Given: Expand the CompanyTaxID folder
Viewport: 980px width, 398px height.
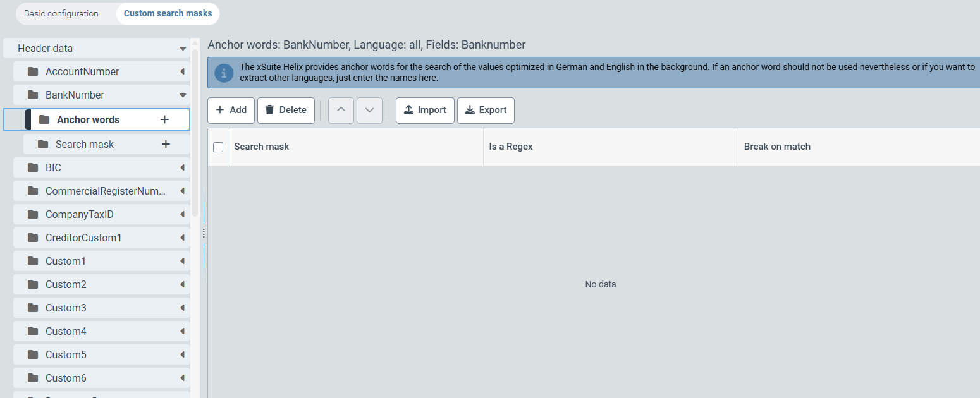Looking at the screenshot, I should pyautogui.click(x=183, y=214).
